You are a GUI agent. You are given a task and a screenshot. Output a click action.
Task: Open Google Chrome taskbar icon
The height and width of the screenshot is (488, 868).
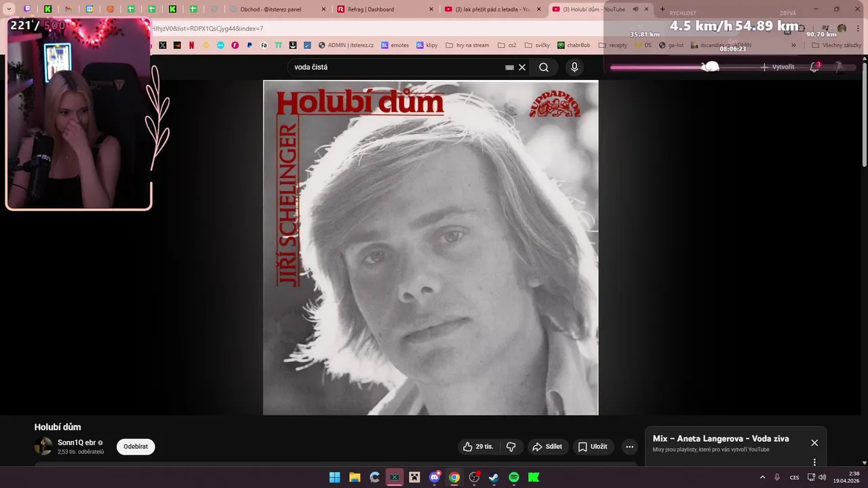pos(454,477)
